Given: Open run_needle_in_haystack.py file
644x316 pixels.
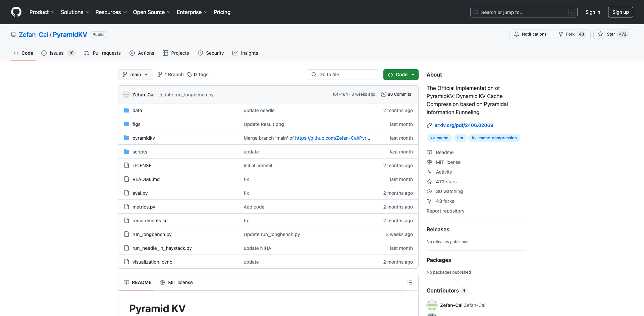Looking at the screenshot, I should point(162,248).
